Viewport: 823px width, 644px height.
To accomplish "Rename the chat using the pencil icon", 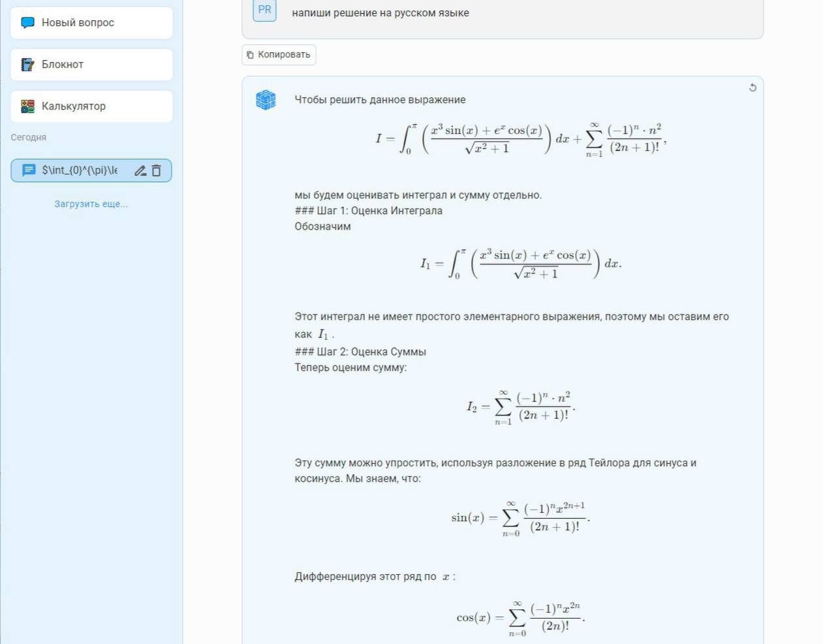I will pyautogui.click(x=140, y=171).
